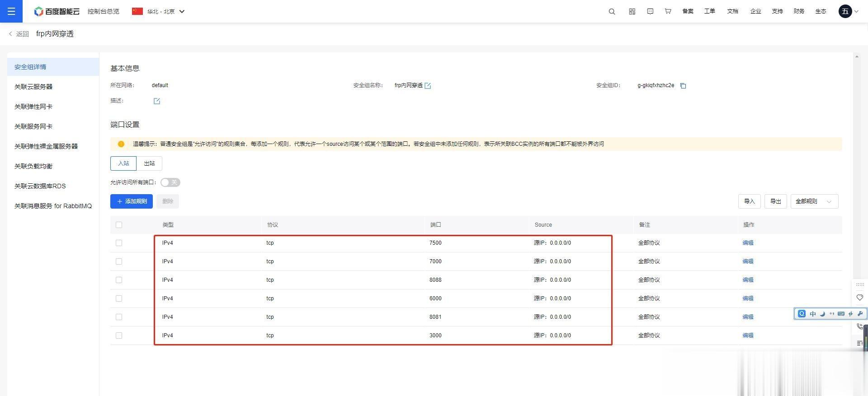Open 关联弹性裸金属服务器 in the sidebar
The height and width of the screenshot is (396, 868).
tap(53, 146)
